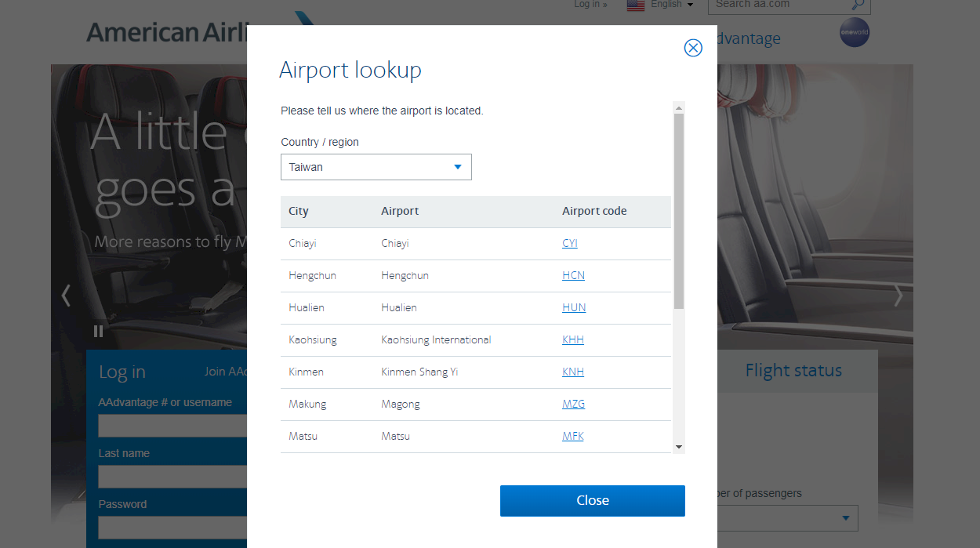The image size is (980, 548).
Task: Click the US flag icon
Action: click(x=636, y=5)
